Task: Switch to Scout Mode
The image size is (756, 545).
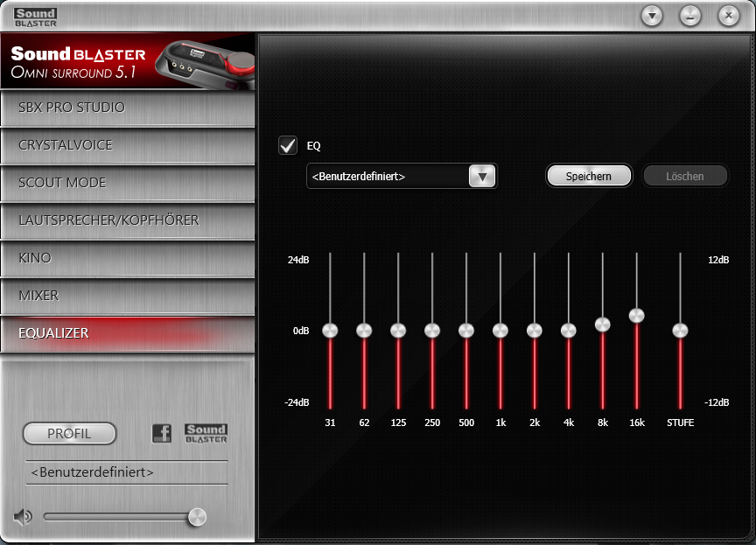Action: tap(127, 183)
